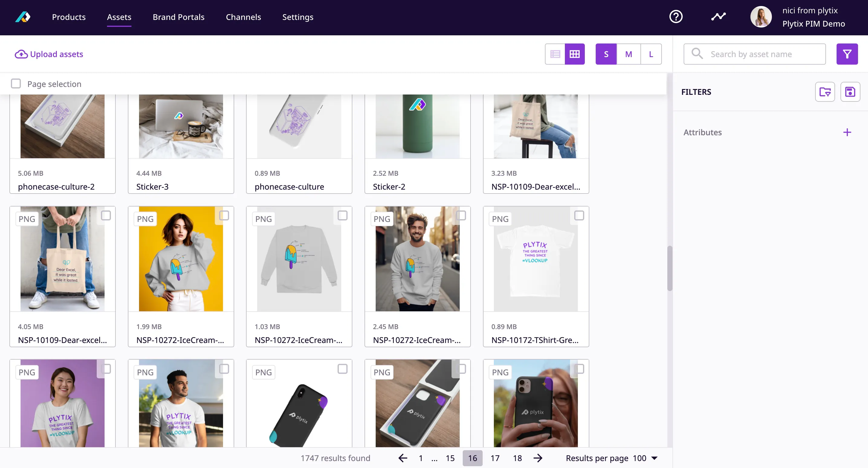Click the save filter disk icon
This screenshot has width=868, height=468.
coord(850,91)
